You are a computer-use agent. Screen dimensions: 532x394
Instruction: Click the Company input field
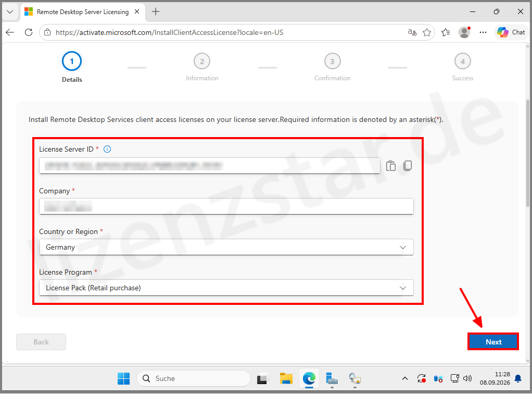[x=226, y=206]
